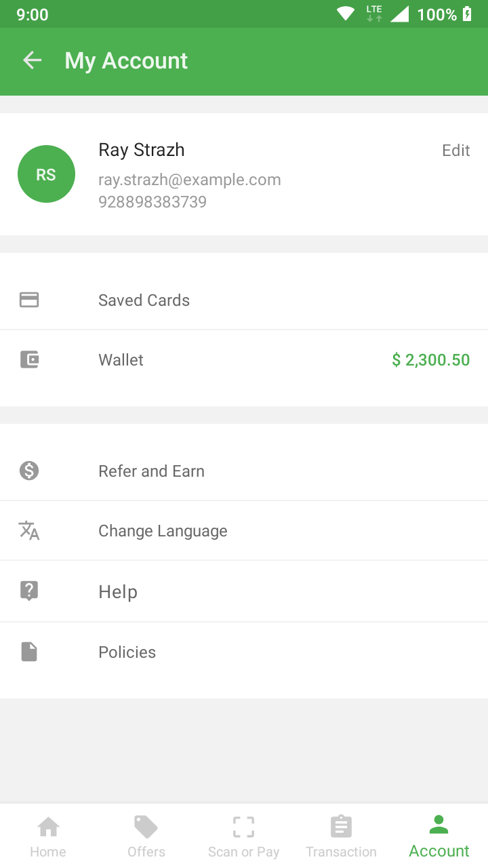View wallet balance $ 2,300.50

(430, 360)
